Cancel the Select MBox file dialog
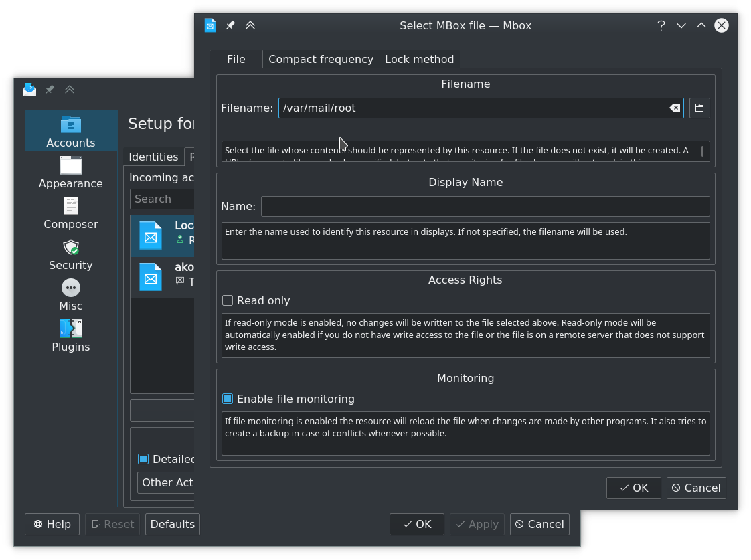The image size is (751, 560). click(696, 488)
